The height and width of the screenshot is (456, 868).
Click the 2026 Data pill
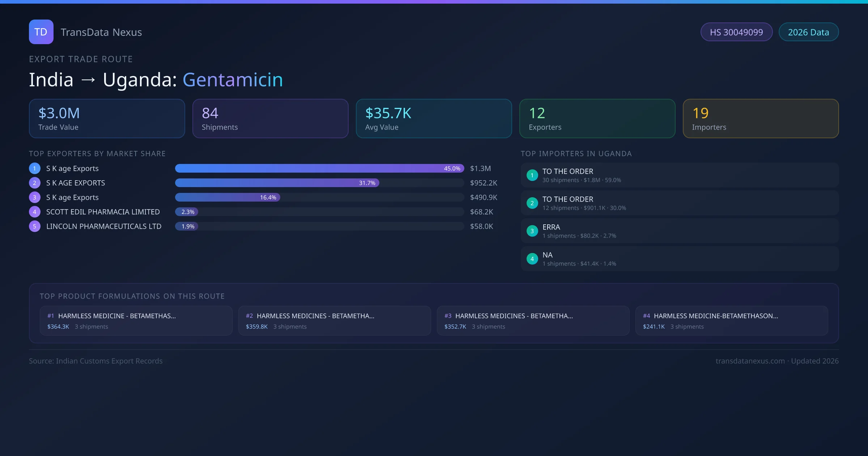point(808,32)
